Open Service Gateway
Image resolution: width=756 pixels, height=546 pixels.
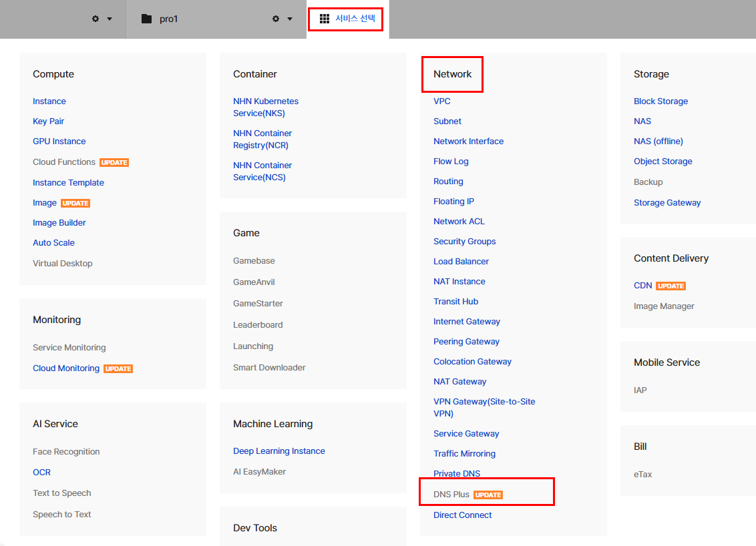pyautogui.click(x=466, y=434)
